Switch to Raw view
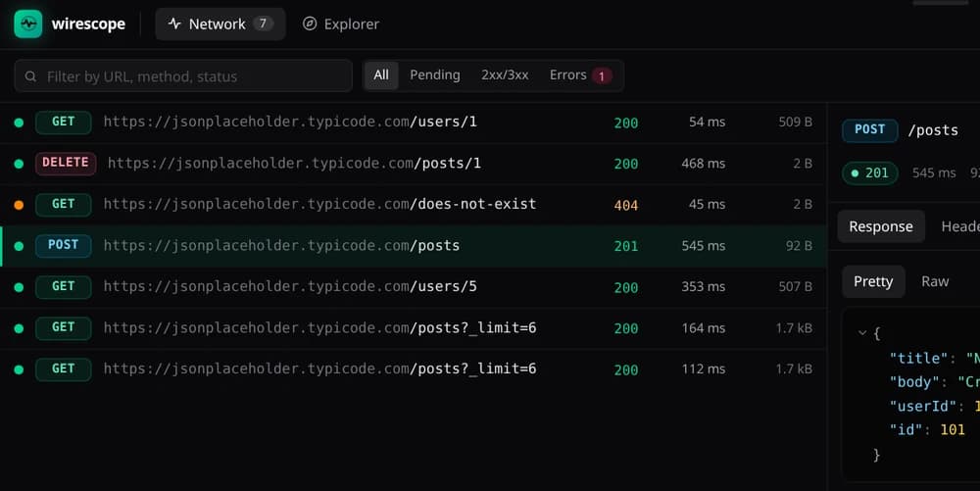 coord(935,281)
